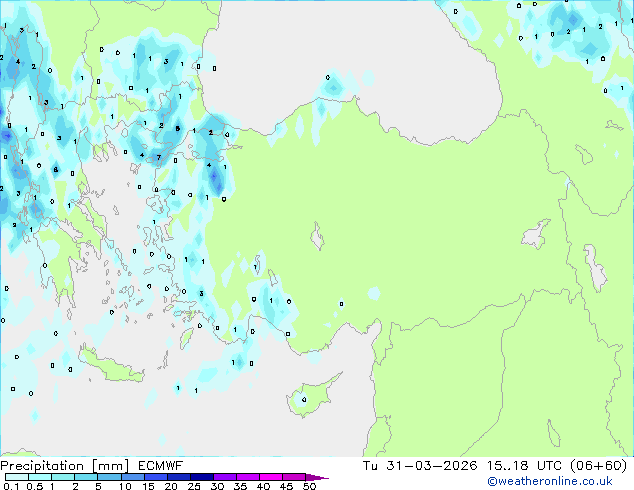Click the '50' legend scale label

coord(309,486)
